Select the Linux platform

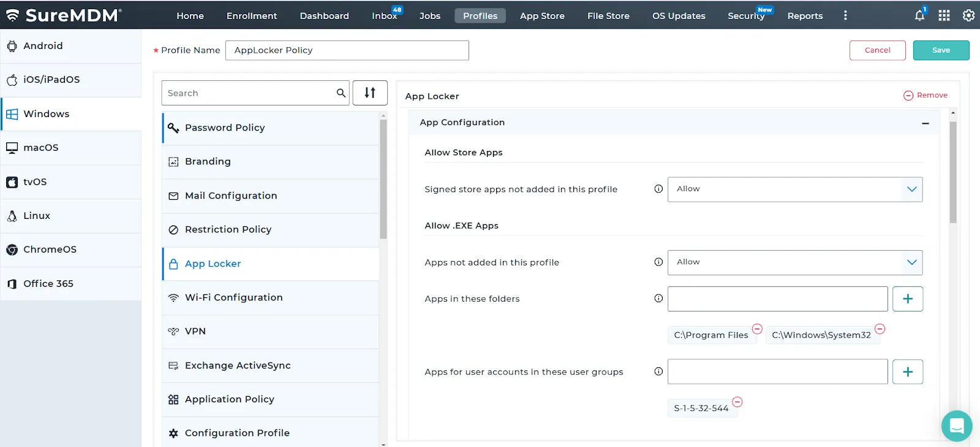tap(70, 216)
